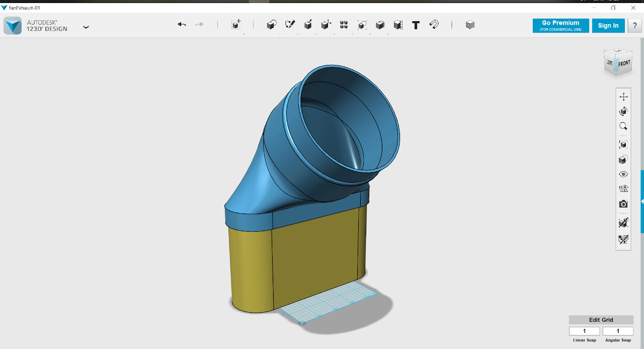Click the Edit Grid button
This screenshot has width=644, height=349.
(601, 320)
